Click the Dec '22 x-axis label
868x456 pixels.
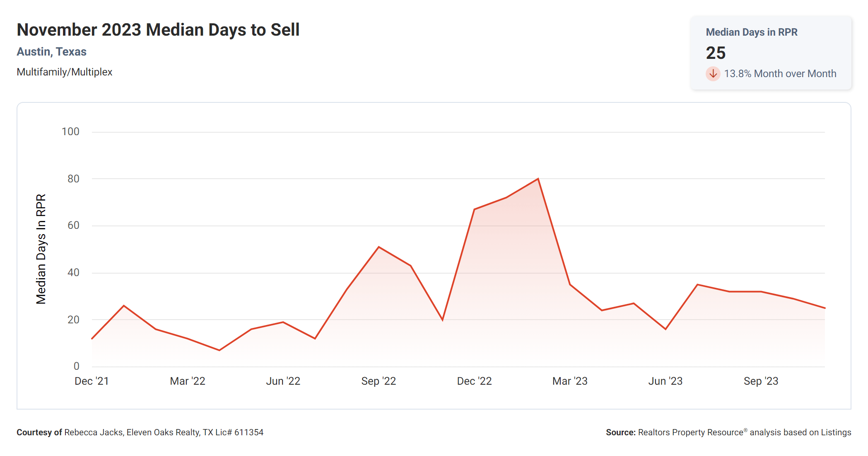pyautogui.click(x=474, y=381)
